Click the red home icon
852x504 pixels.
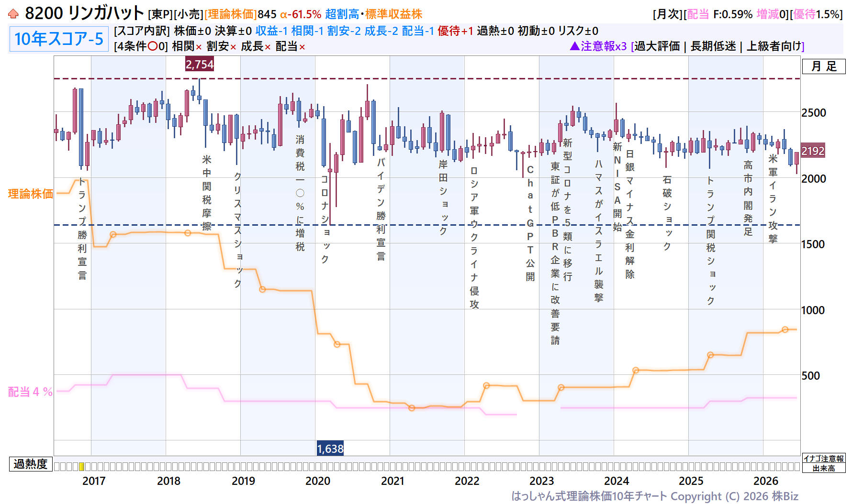[x=13, y=13]
